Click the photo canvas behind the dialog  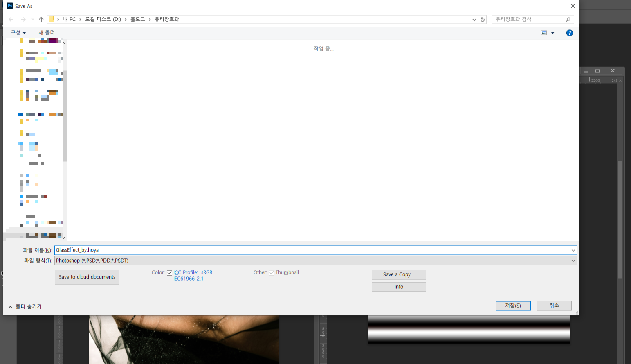click(184, 339)
